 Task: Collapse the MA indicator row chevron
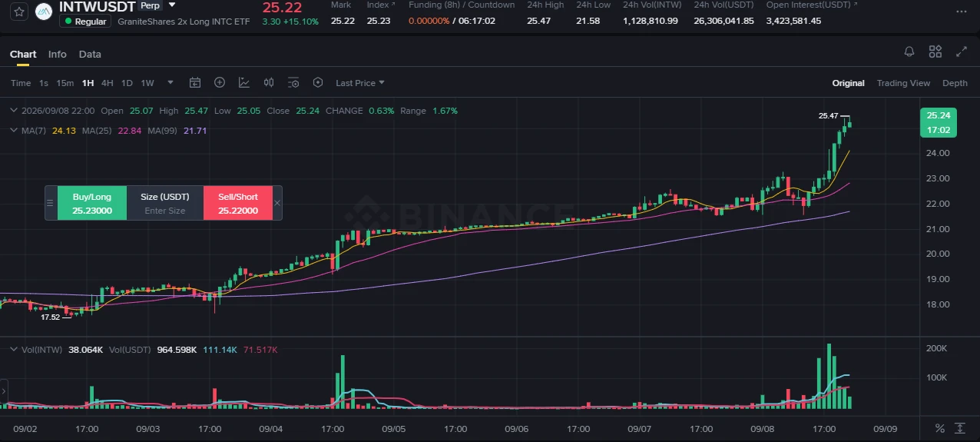click(13, 131)
